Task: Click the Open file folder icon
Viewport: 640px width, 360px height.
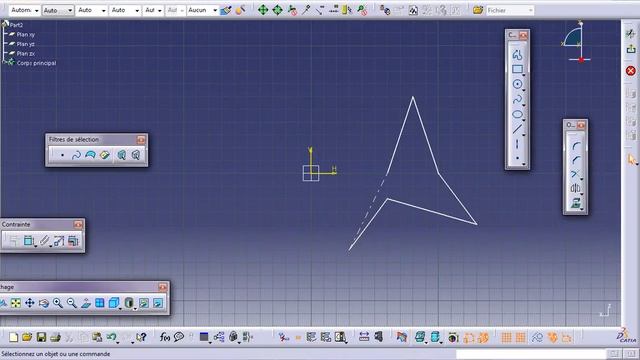Action: pos(27,337)
